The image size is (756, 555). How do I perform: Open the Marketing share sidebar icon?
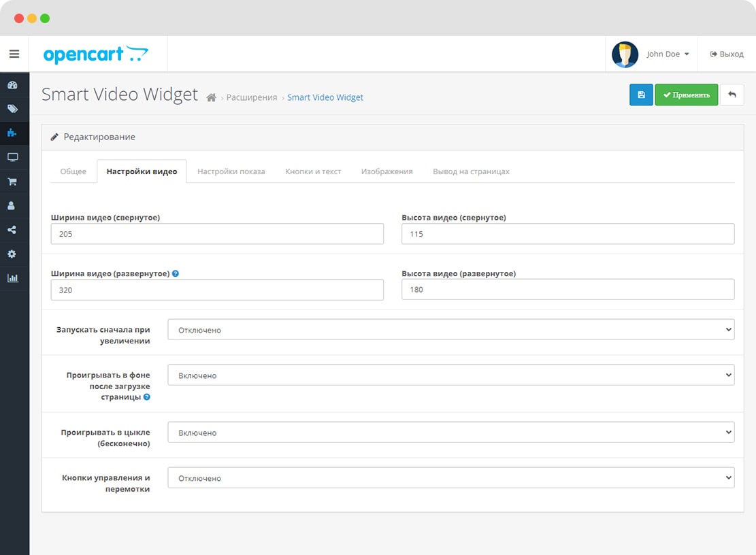pyautogui.click(x=12, y=230)
